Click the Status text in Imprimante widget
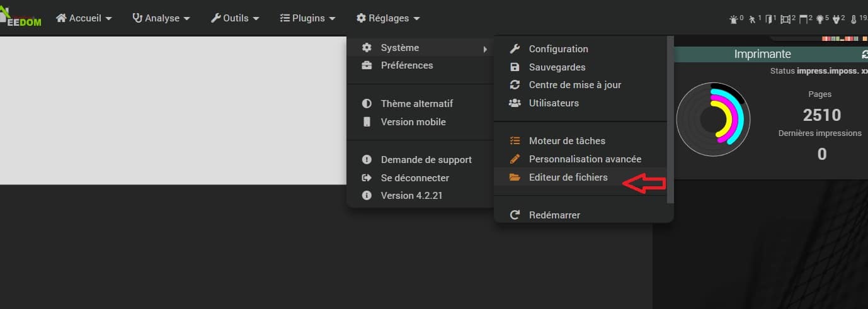The height and width of the screenshot is (309, 868). click(818, 71)
